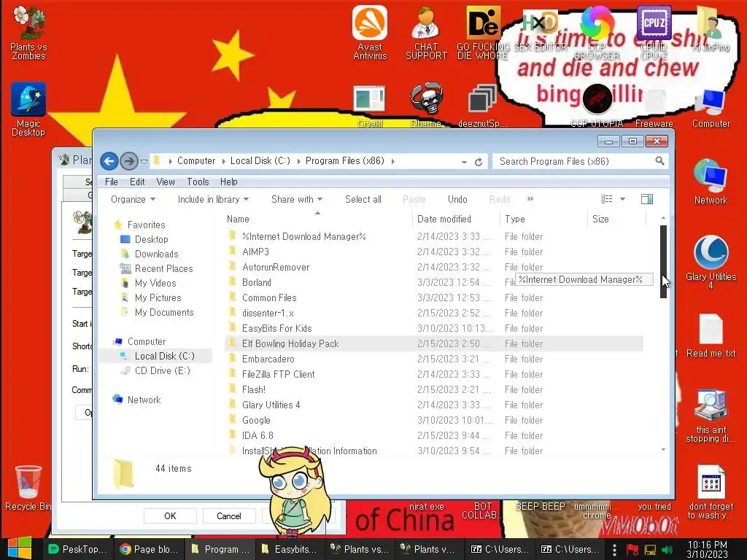Switch to PeskTop taskbar button
Image resolution: width=747 pixels, height=560 pixels.
coord(78,549)
